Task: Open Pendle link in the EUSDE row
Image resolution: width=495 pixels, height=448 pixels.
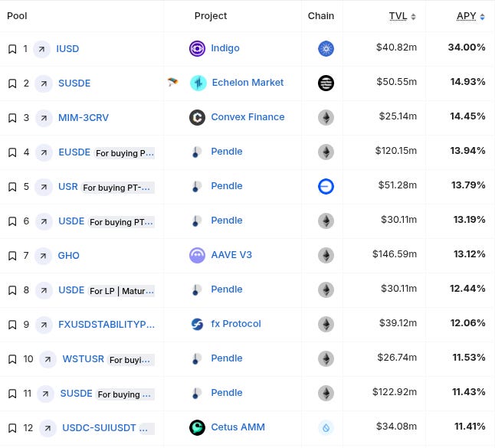Action: click(x=227, y=152)
